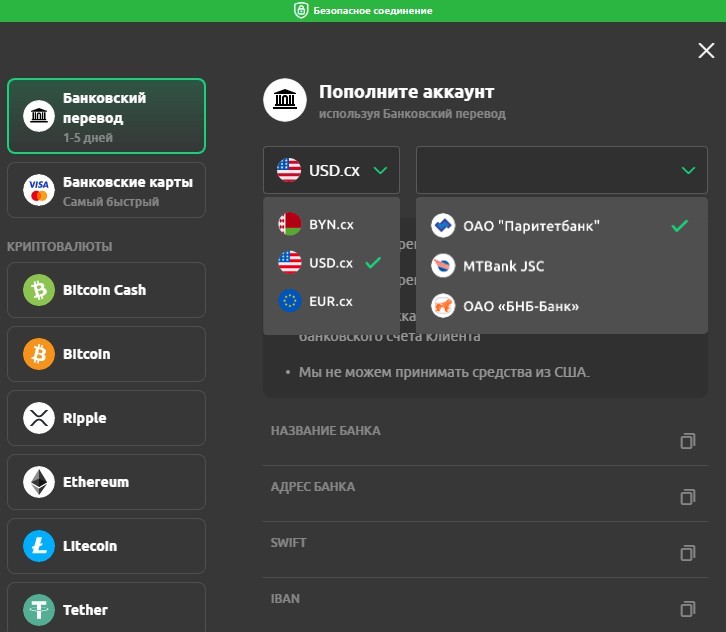Click the EU flag beside EUR.cx
The width and height of the screenshot is (726, 632).
[x=290, y=301]
